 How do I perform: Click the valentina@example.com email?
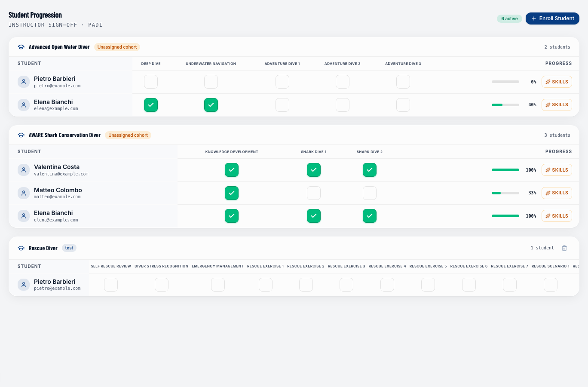click(x=61, y=174)
